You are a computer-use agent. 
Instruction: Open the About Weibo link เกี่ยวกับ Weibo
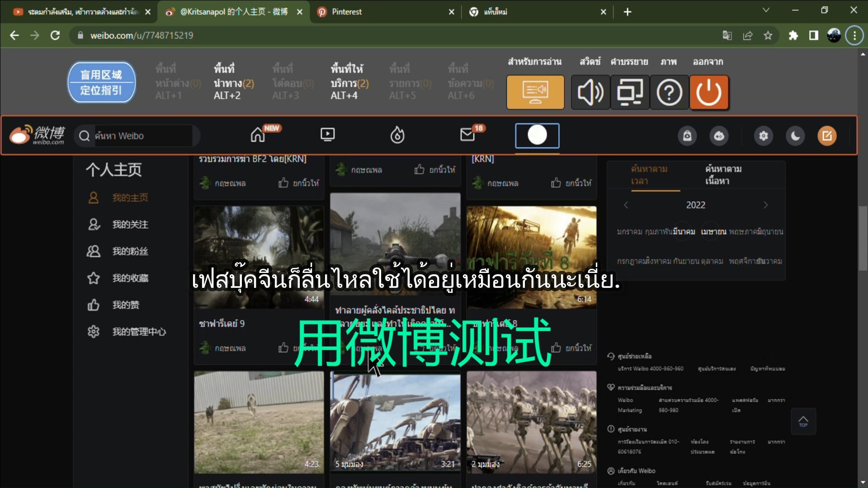[637, 471]
